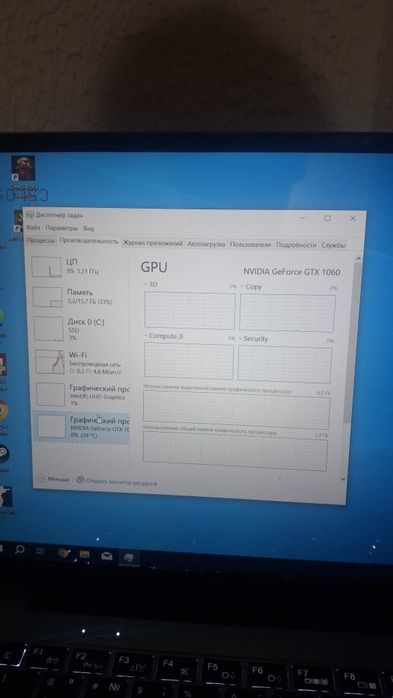Viewport: 393px width, 698px height.
Task: Click the NVIDIA GeForce GTX 1060 title text
Action: 292,272
